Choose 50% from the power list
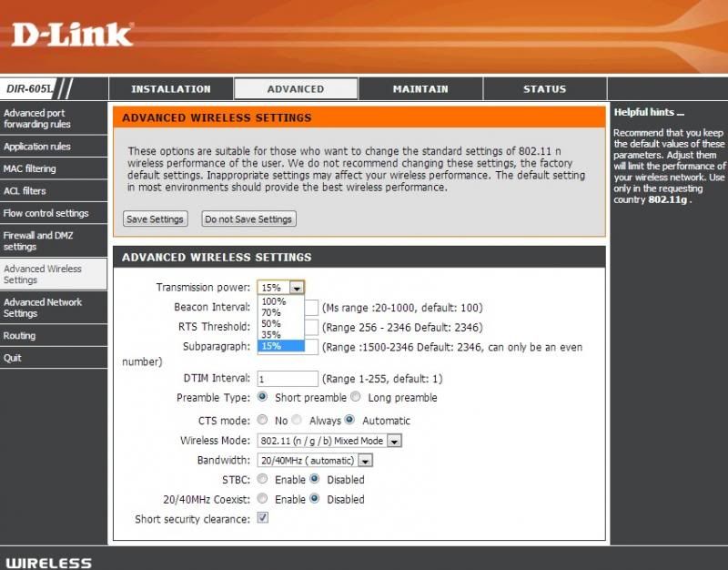 (x=270, y=323)
